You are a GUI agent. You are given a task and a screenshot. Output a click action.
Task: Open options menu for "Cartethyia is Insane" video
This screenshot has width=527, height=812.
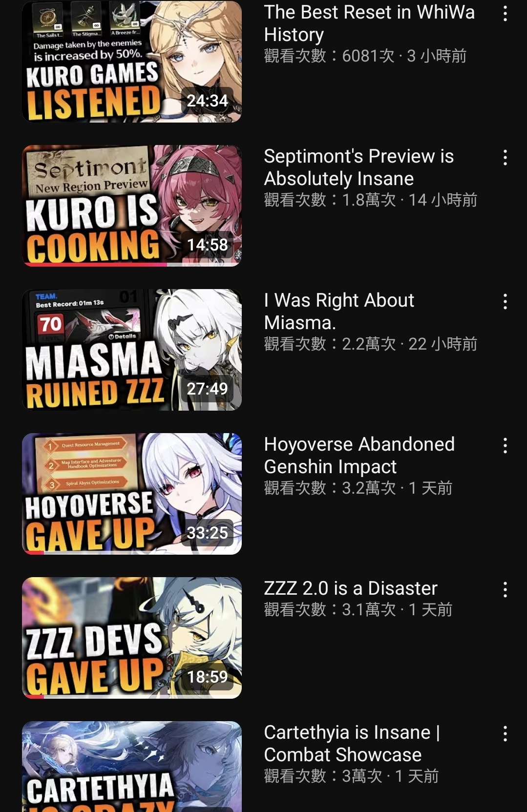point(505,734)
